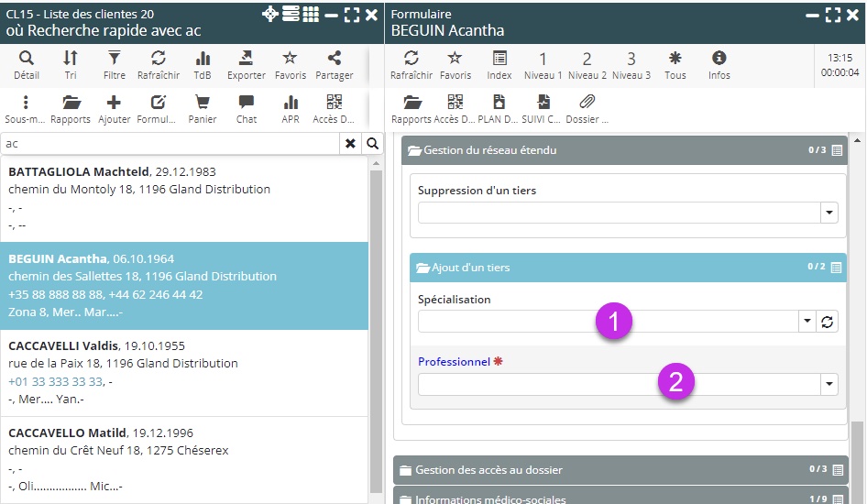Select the Tous level option

tap(675, 64)
